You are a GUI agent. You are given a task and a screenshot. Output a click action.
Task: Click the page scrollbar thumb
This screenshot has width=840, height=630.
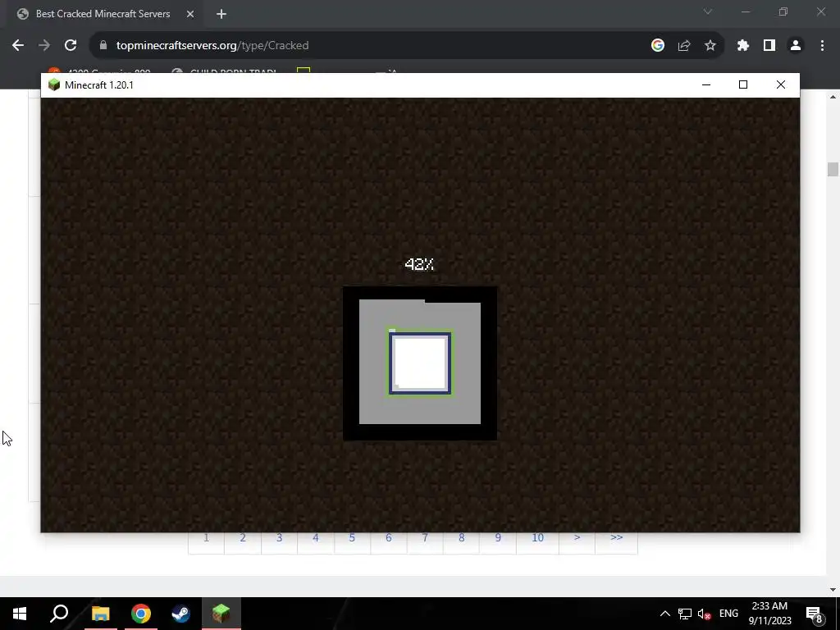833,169
